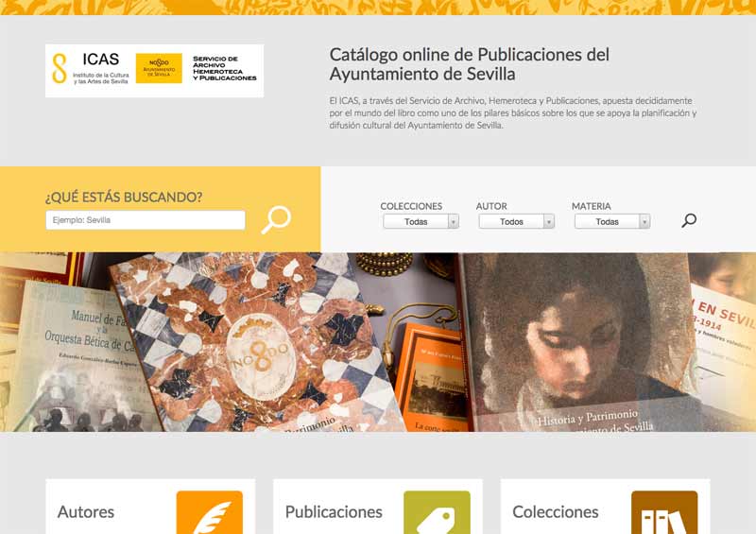The image size is (756, 534).
Task: Expand the Autor dropdown
Action: [x=516, y=221]
